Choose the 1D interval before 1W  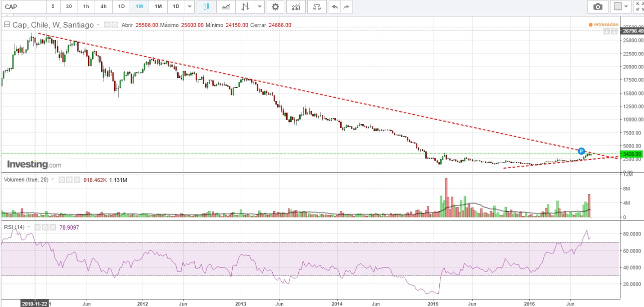tap(121, 6)
